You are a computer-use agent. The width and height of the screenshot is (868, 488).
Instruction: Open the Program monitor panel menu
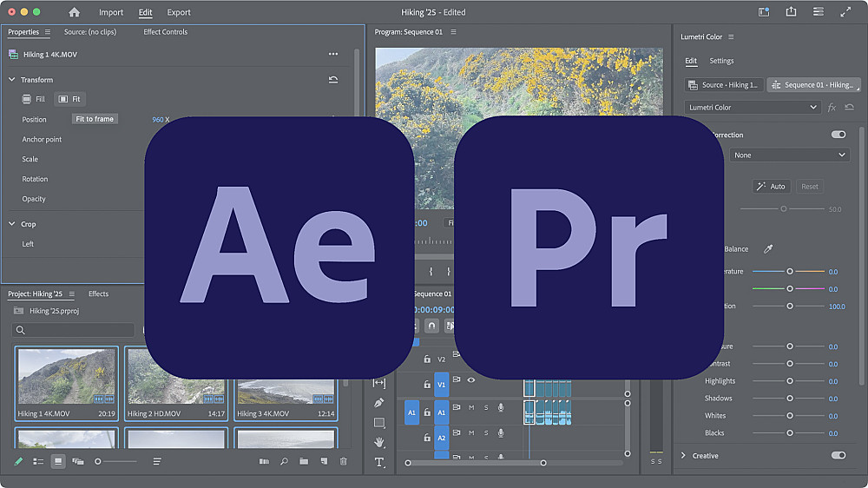(x=453, y=32)
